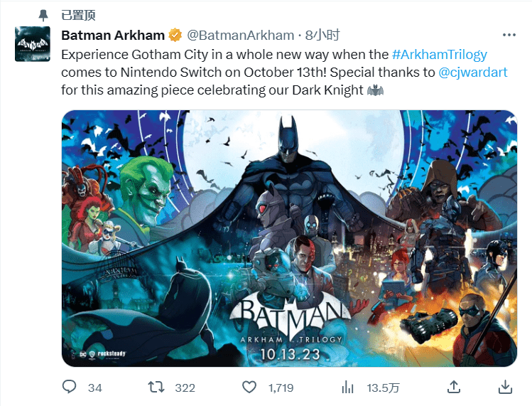Open the #ArkhamTrilogy hashtag link
The height and width of the screenshot is (406, 532).
[x=450, y=54]
